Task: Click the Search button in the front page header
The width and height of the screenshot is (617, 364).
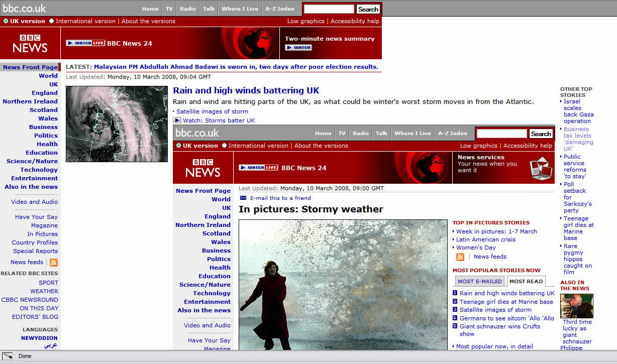Action: pyautogui.click(x=368, y=9)
